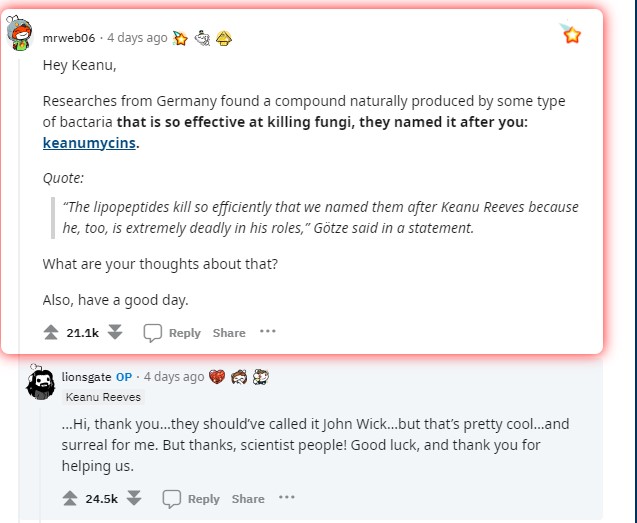637x523 pixels.
Task: Upvote the lionsgate reply
Action: [x=69, y=498]
